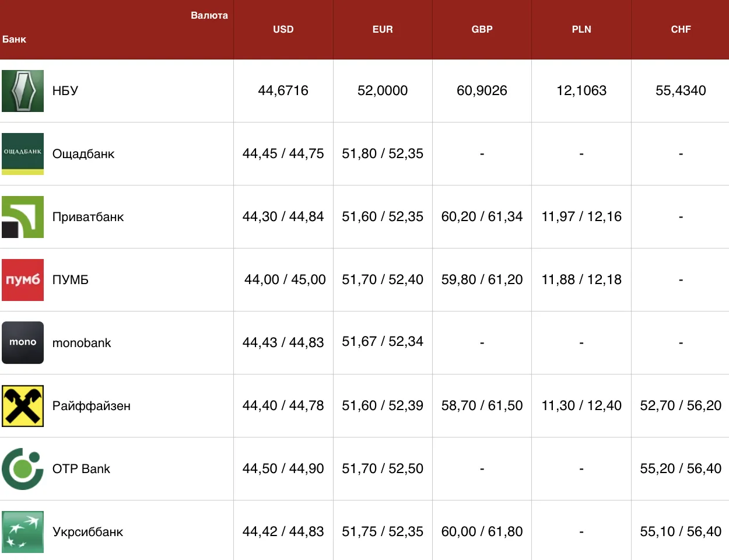Click Приватбанк PLN rate 11,97 / 12,16

click(581, 217)
